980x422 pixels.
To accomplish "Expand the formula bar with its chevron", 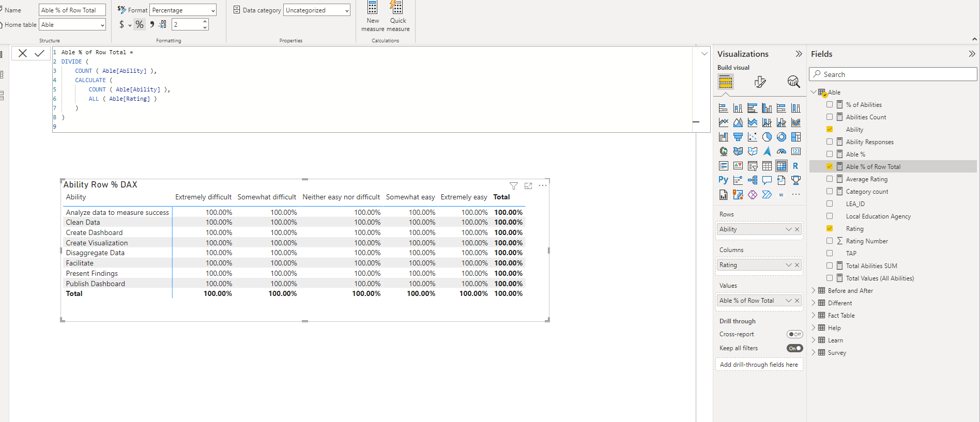I will 704,53.
